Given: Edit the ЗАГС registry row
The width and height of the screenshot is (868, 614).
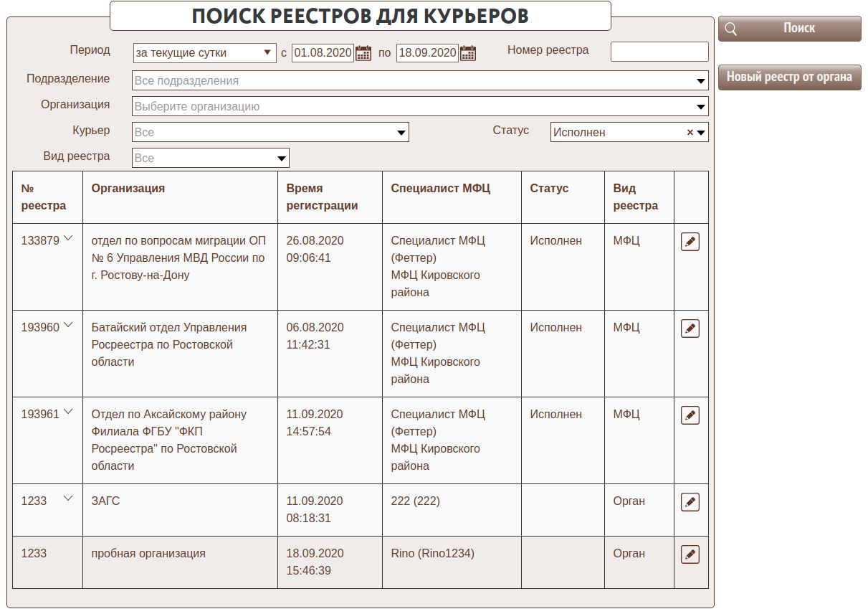Looking at the screenshot, I should coord(690,502).
